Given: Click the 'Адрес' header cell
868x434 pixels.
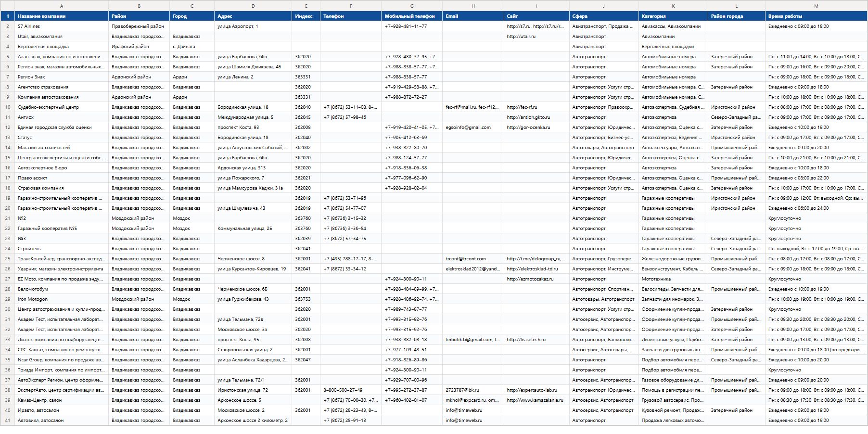Looking at the screenshot, I should [x=253, y=16].
